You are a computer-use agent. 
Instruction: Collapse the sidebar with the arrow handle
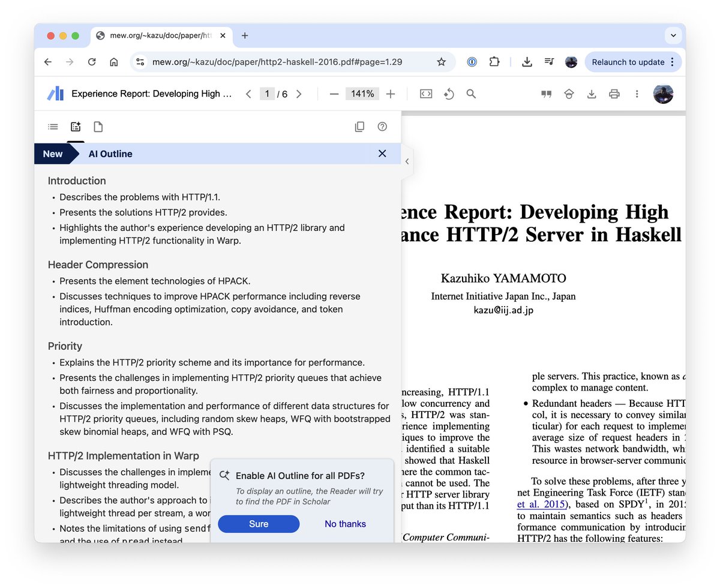tap(407, 161)
